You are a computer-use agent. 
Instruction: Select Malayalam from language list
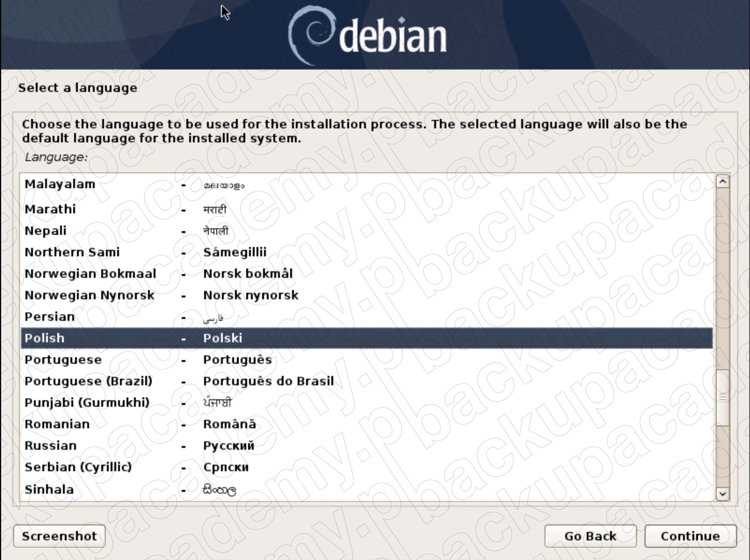(367, 185)
